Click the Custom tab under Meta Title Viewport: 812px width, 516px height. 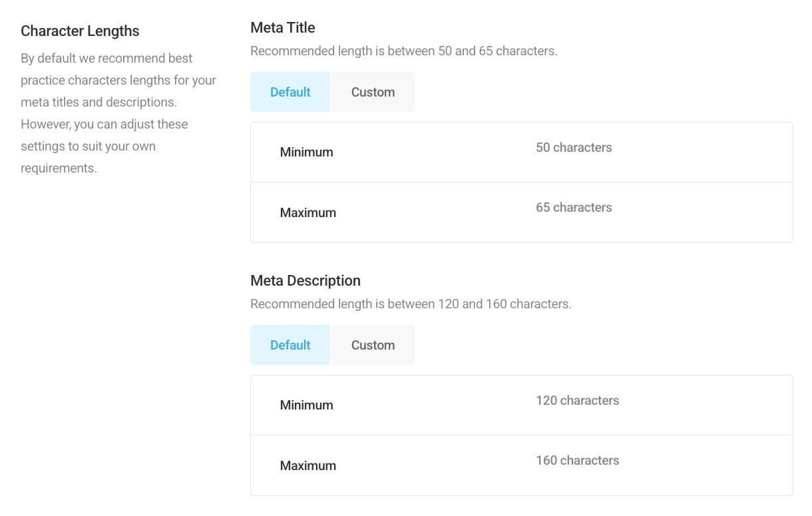coord(372,92)
